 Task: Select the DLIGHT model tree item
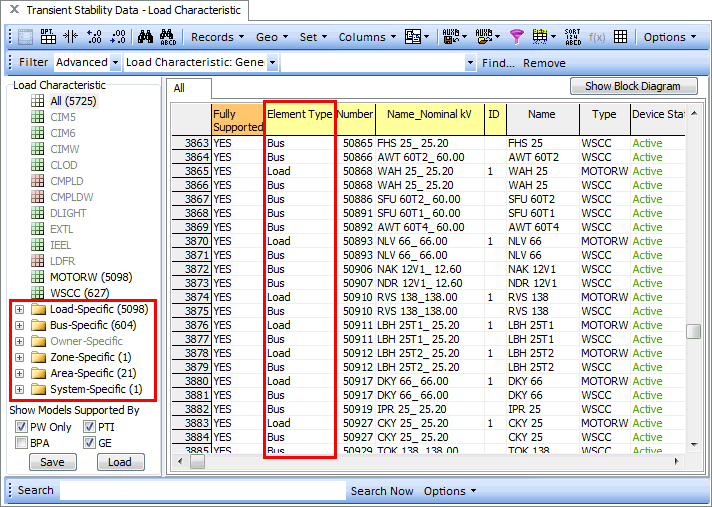click(x=68, y=213)
